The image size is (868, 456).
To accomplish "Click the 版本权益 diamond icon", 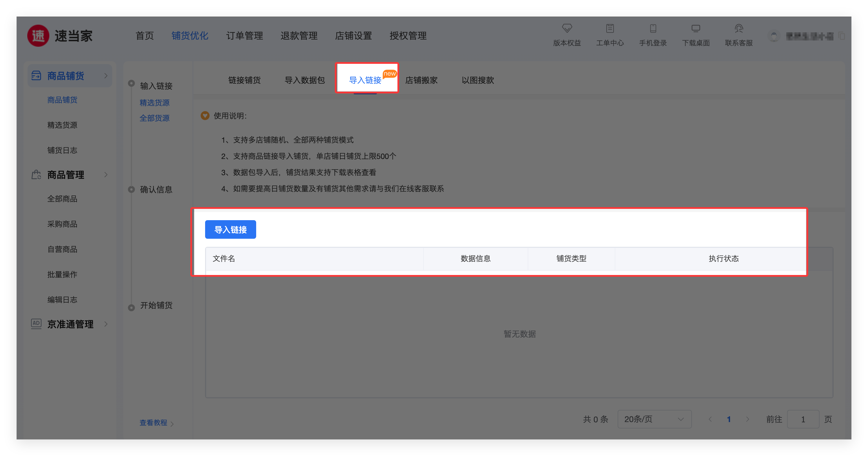I will coord(567,28).
